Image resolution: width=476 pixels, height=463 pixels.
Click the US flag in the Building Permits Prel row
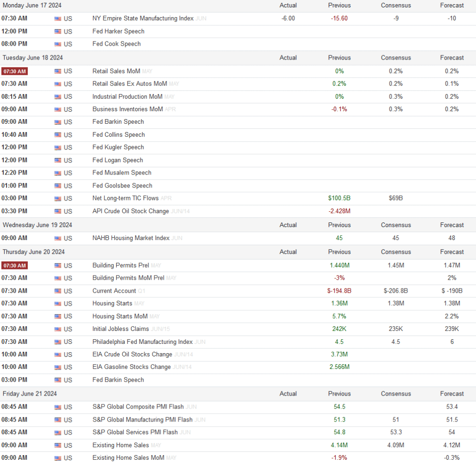point(58,266)
